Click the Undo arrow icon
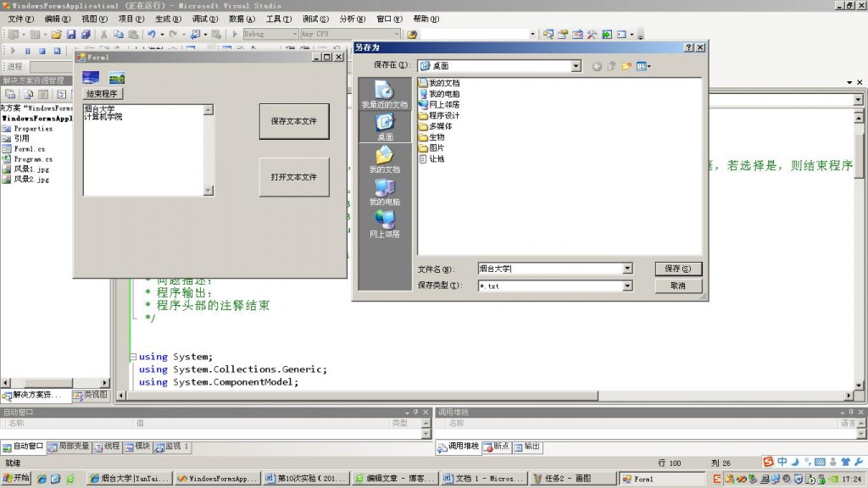Viewport: 868px width, 488px height. [152, 34]
